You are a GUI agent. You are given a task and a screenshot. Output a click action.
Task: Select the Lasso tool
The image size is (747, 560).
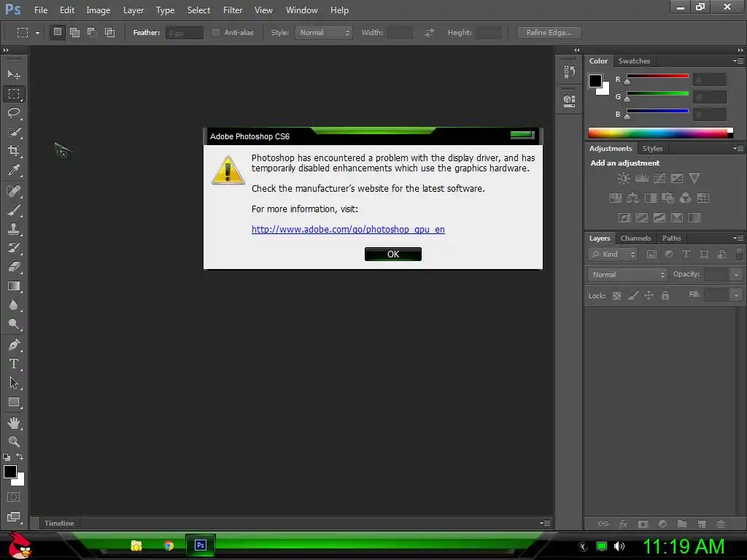14,113
